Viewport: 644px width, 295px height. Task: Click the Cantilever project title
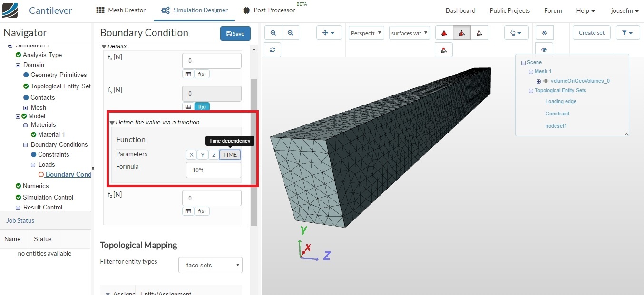51,10
